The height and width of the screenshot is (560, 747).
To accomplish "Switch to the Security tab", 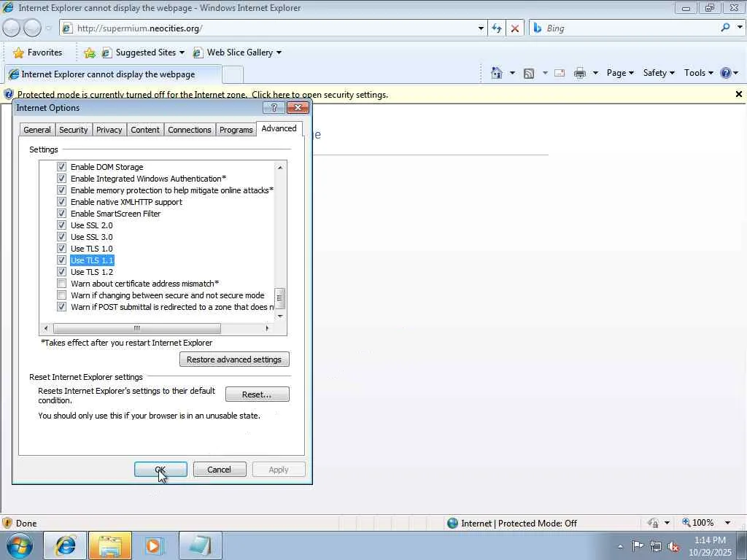I will point(74,130).
